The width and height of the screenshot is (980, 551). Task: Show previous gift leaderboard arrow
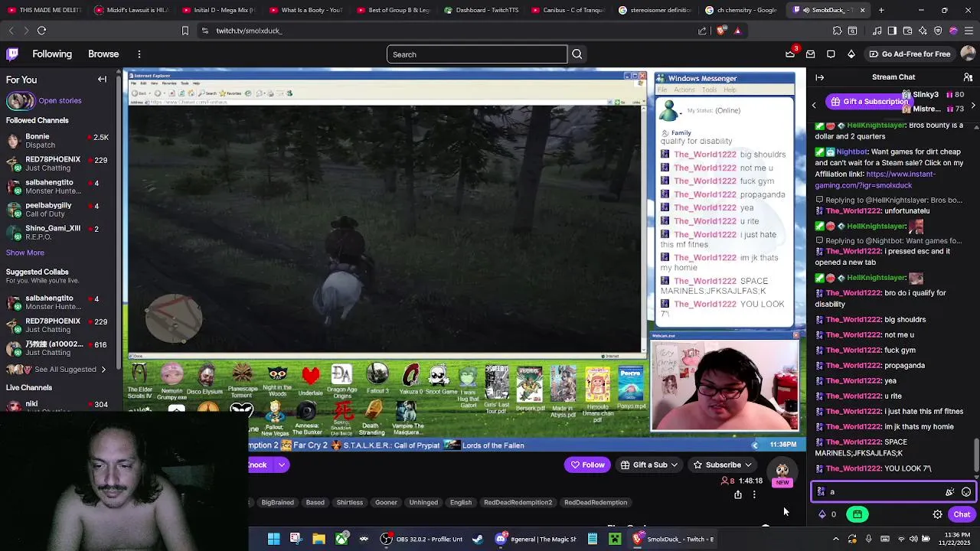pyautogui.click(x=815, y=105)
